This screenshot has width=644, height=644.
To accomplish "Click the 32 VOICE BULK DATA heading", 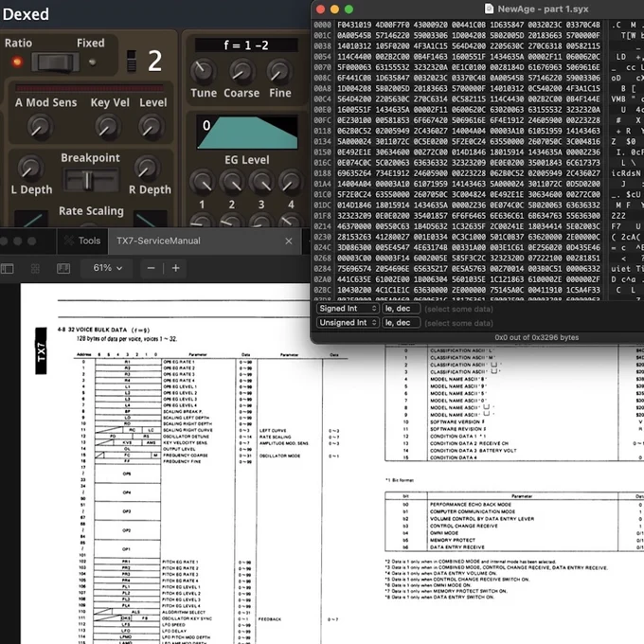I will (104, 330).
